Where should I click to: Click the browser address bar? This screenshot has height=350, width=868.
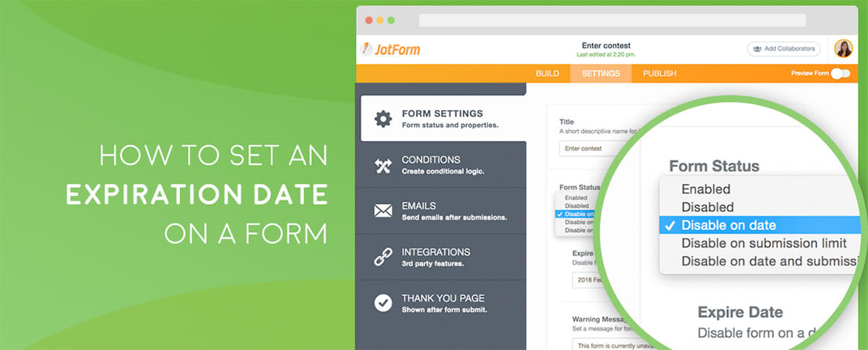tap(612, 20)
